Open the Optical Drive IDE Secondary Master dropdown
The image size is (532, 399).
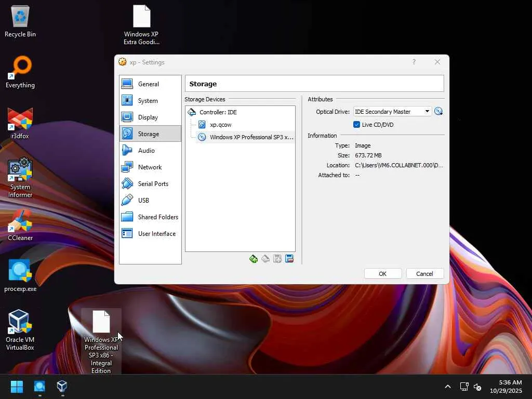click(392, 112)
